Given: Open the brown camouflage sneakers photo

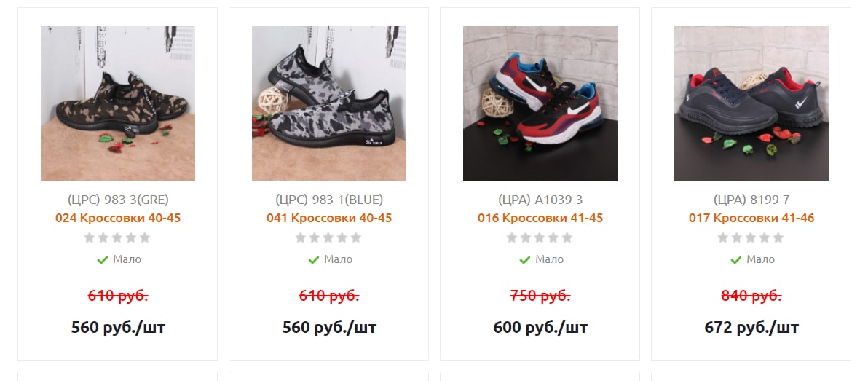Looking at the screenshot, I should [118, 103].
